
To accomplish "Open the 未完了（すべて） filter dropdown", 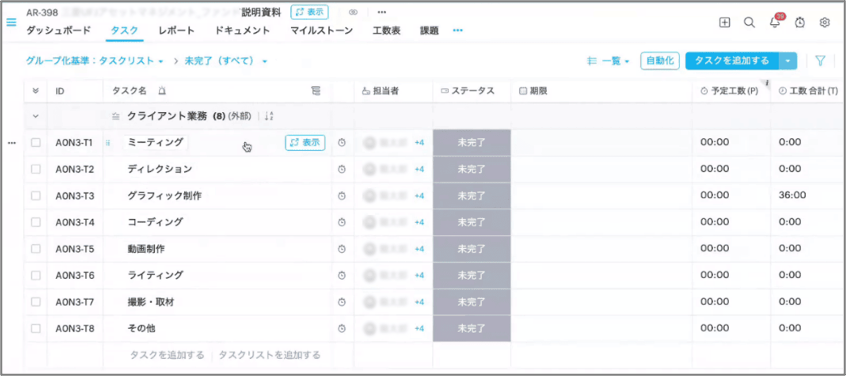I will (226, 61).
